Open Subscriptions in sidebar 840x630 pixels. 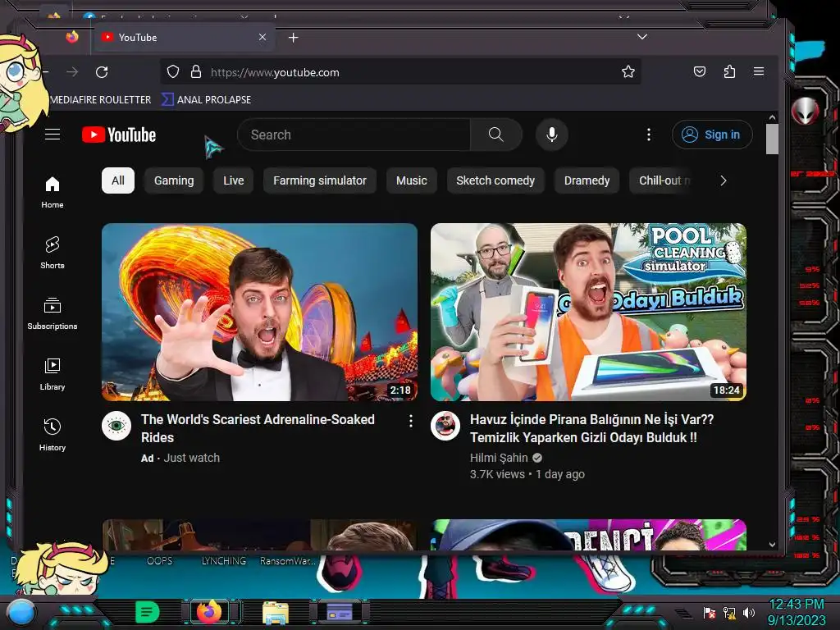tap(52, 313)
